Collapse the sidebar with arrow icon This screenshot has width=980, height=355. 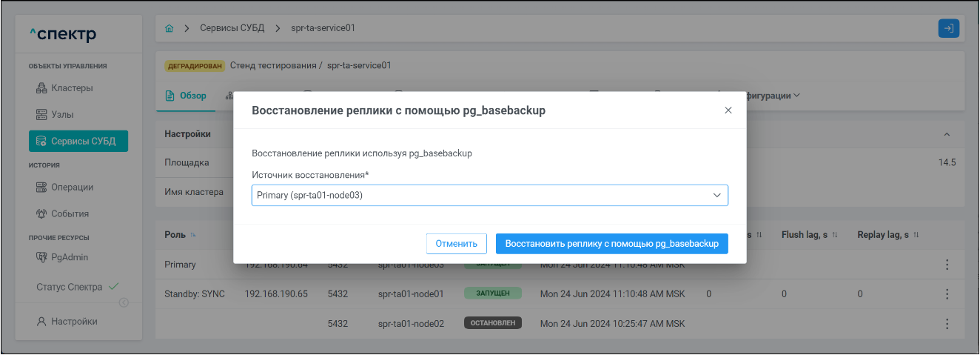[x=124, y=302]
